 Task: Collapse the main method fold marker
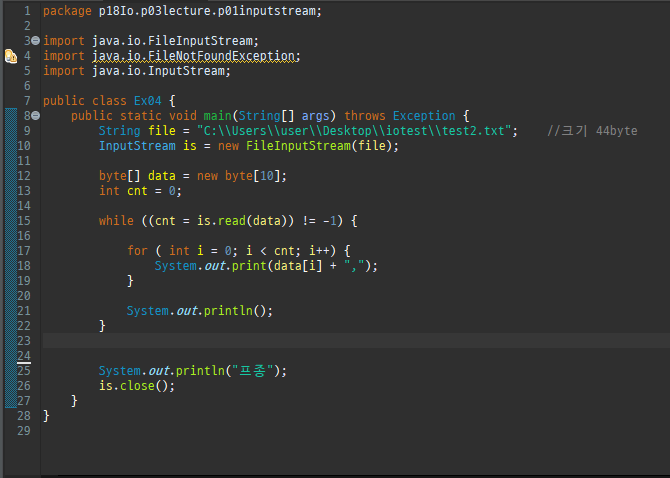tap(36, 115)
